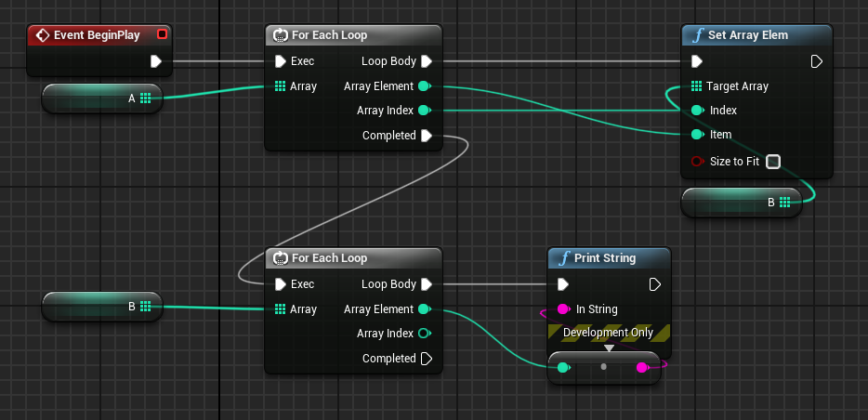Click Exec input pin of the A array's For Each Loop
The width and height of the screenshot is (868, 420).
point(281,61)
